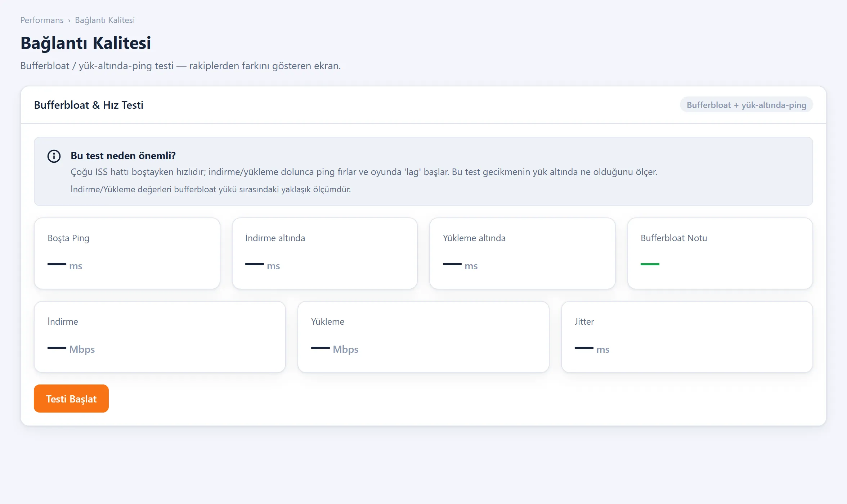This screenshot has height=504, width=847.
Task: Start the test with Testi Başlat
Action: click(x=71, y=399)
